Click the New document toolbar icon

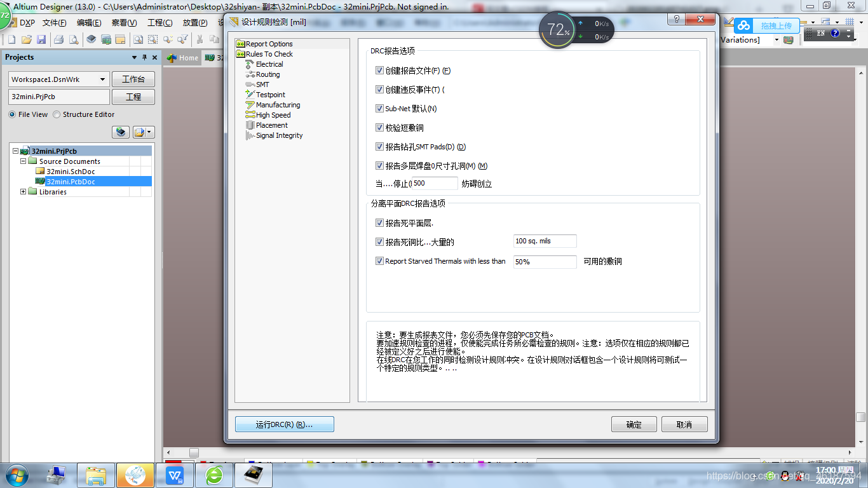[x=11, y=39]
